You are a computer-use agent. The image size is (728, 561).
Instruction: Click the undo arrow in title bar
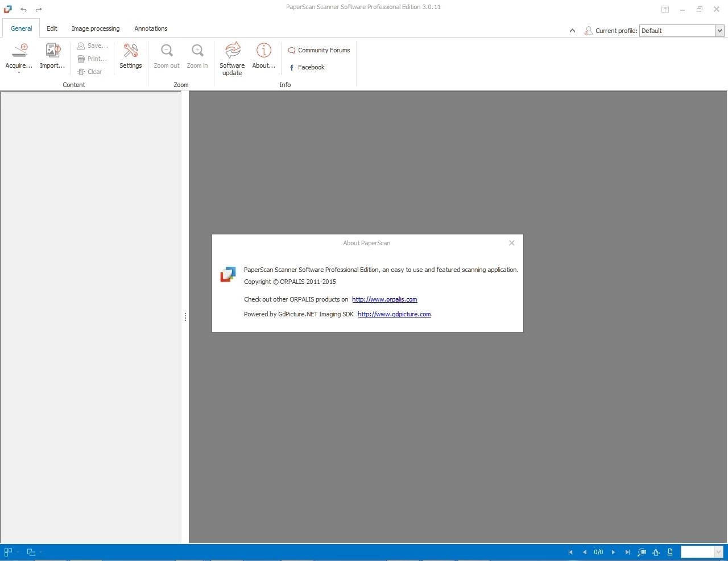[23, 9]
